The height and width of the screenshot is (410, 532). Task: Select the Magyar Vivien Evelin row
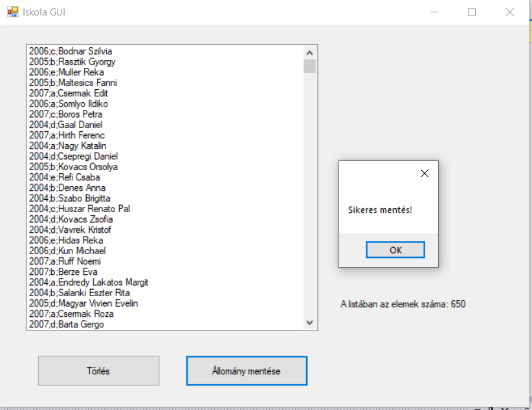point(83,303)
